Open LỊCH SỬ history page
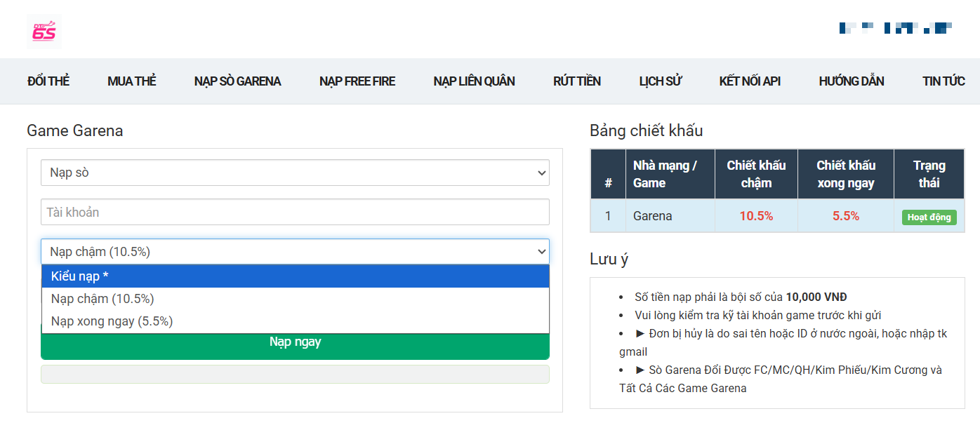This screenshot has height=423, width=980. coord(660,81)
